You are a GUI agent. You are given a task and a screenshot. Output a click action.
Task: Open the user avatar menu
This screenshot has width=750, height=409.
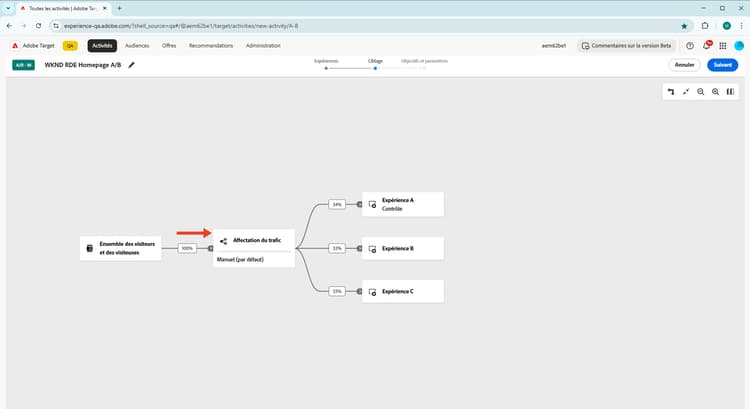pos(739,45)
